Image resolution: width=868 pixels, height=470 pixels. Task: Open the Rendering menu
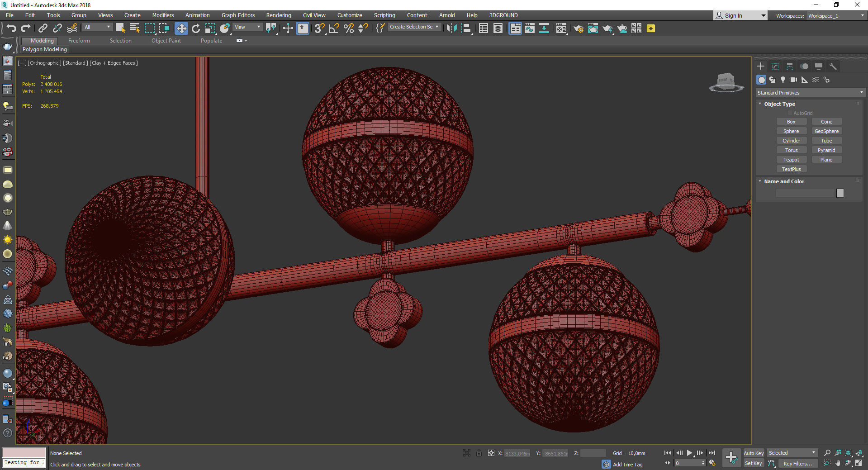[x=278, y=15]
